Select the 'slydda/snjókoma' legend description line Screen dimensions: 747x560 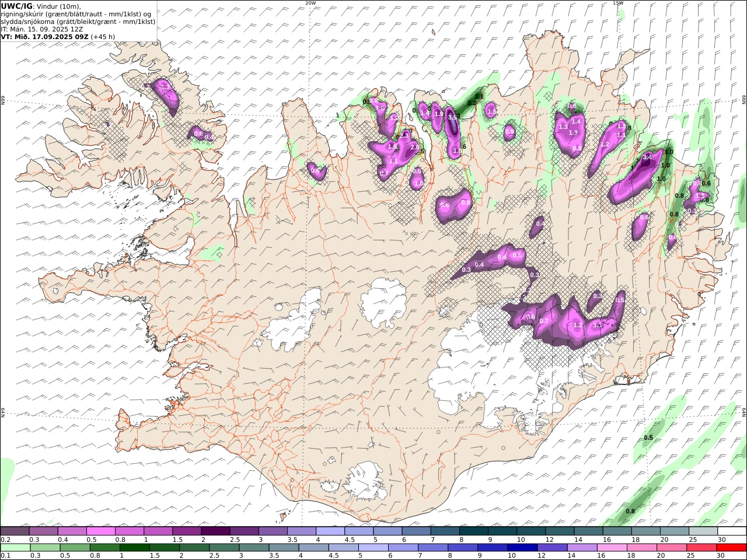click(78, 22)
